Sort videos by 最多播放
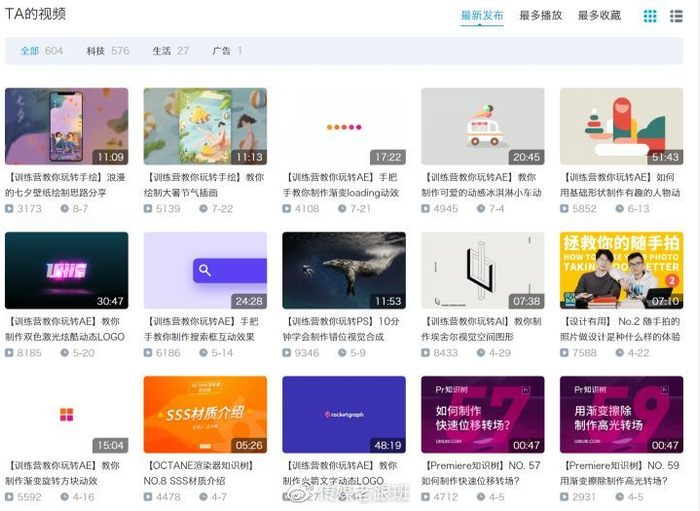This screenshot has width=700, height=511. (540, 16)
